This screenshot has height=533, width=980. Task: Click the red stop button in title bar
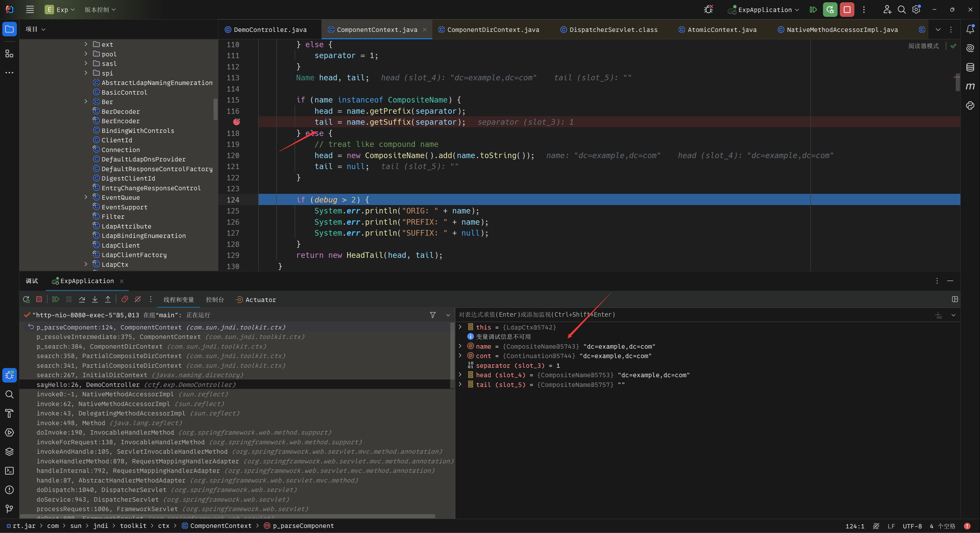point(847,10)
